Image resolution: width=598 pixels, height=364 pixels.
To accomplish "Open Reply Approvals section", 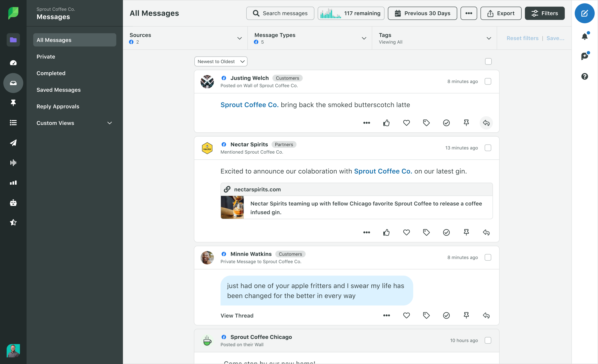I will 58,106.
